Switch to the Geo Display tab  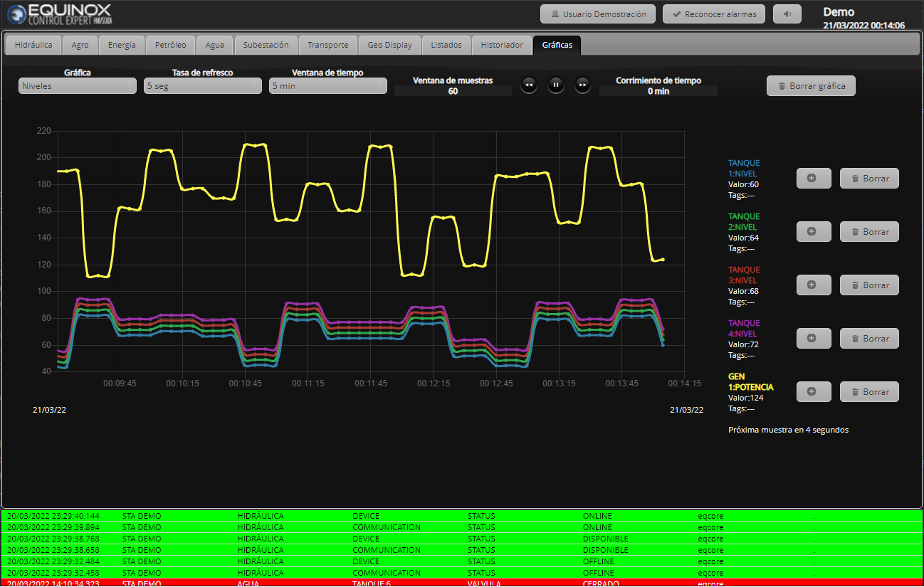(390, 45)
